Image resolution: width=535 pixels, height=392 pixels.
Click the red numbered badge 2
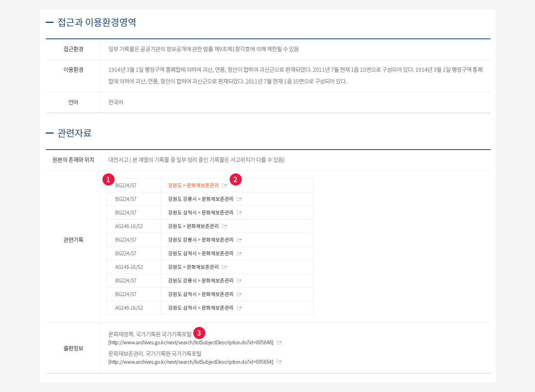[235, 179]
